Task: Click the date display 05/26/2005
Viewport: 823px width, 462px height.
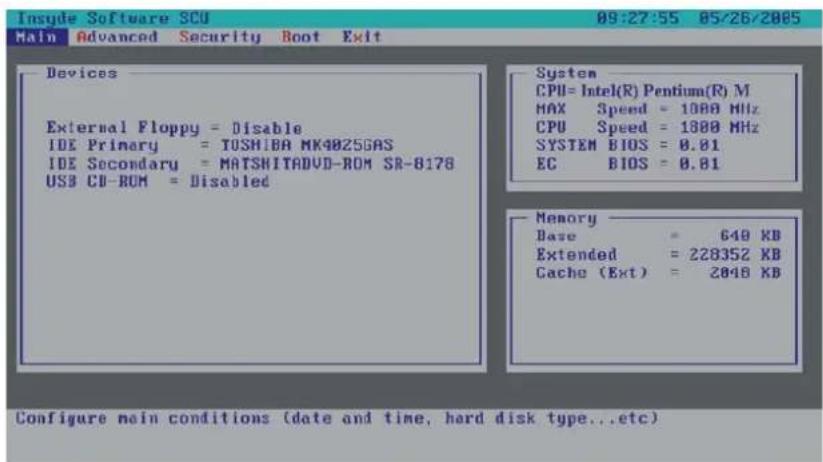Action: pyautogui.click(x=750, y=18)
